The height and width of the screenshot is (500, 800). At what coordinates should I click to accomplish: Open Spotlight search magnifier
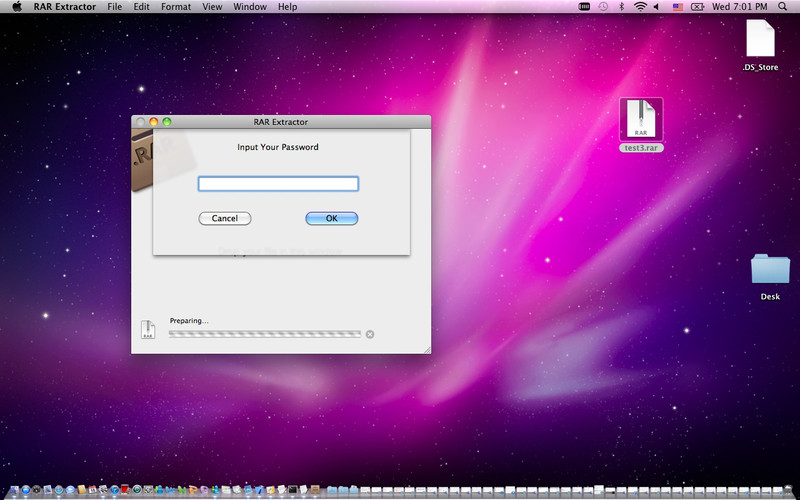[782, 7]
